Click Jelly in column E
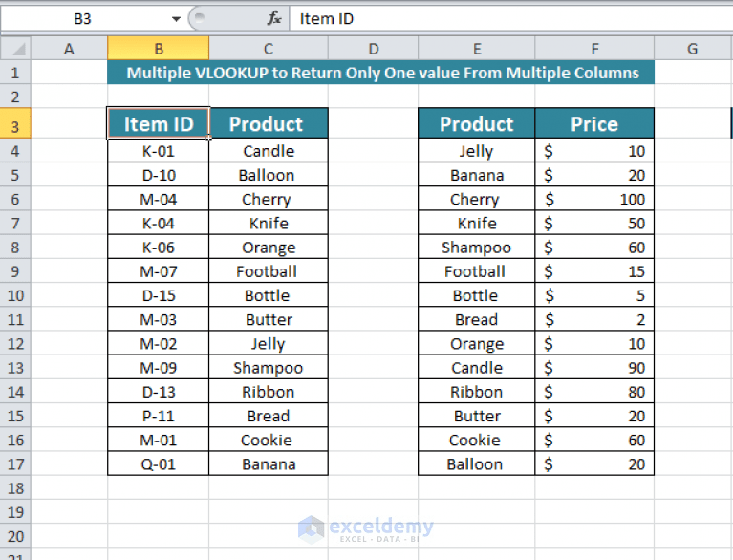Image resolution: width=733 pixels, height=560 pixels. click(476, 151)
